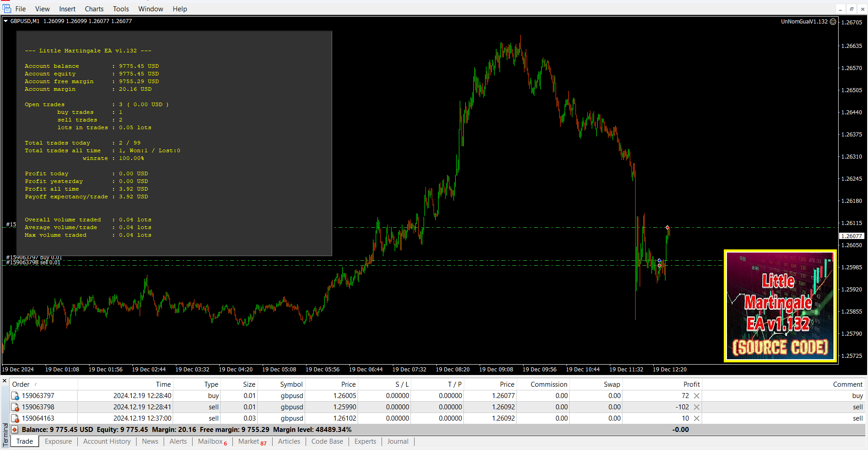Open the Experts tab
868x450 pixels.
365,441
